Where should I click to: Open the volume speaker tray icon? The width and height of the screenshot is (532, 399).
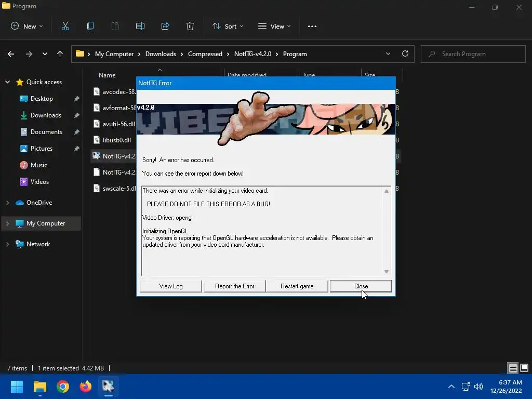[x=478, y=387]
